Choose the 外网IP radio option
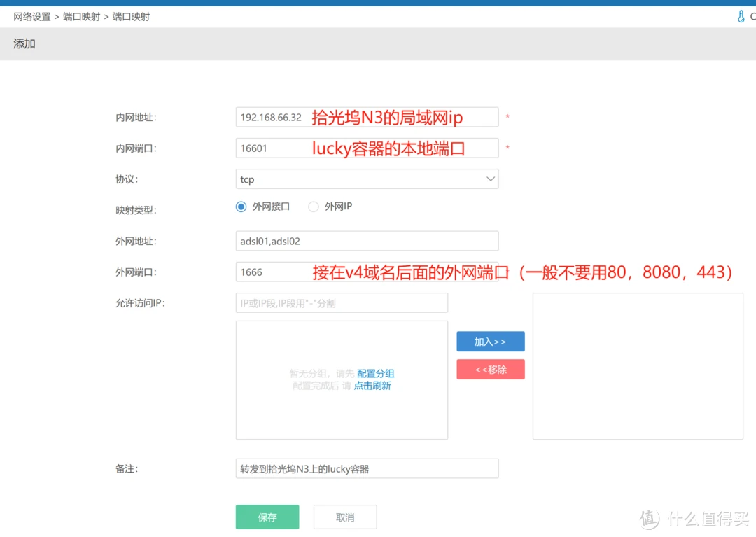This screenshot has width=756, height=537. tap(314, 207)
